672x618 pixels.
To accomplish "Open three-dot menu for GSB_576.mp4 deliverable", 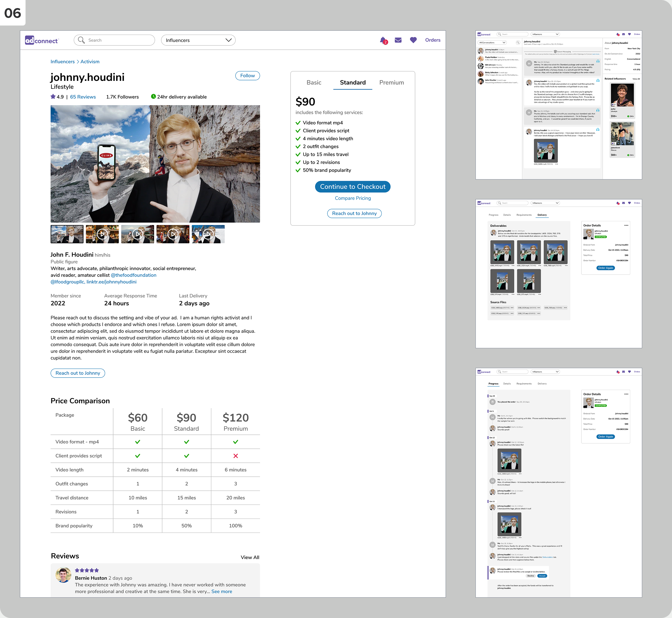I will tap(513, 294).
